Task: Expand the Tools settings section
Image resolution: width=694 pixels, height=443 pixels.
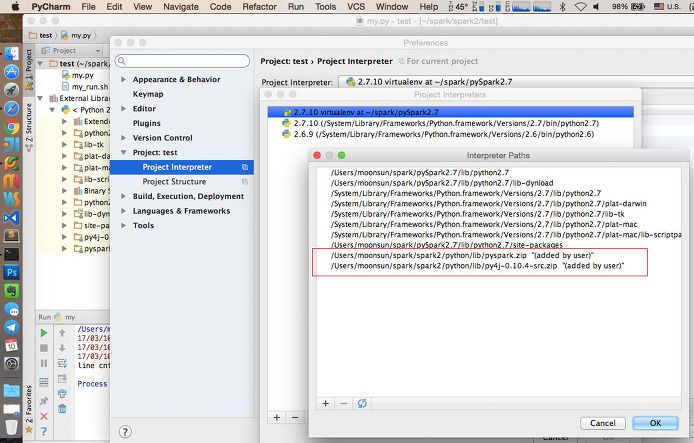Action: [x=123, y=225]
